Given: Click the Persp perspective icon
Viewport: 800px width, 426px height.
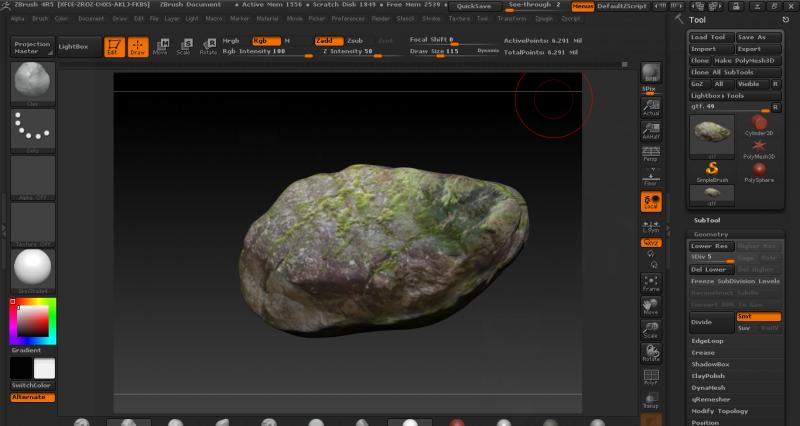Looking at the screenshot, I should (650, 154).
